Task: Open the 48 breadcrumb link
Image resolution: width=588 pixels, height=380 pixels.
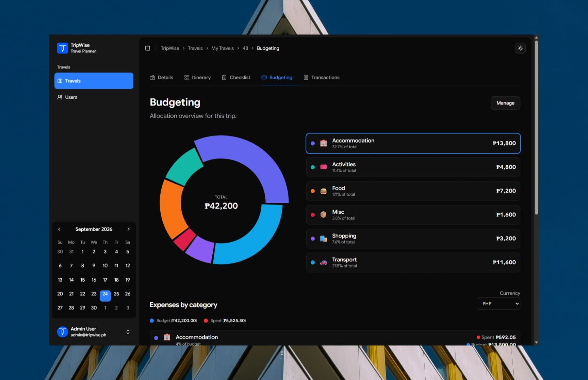Action: click(x=245, y=48)
